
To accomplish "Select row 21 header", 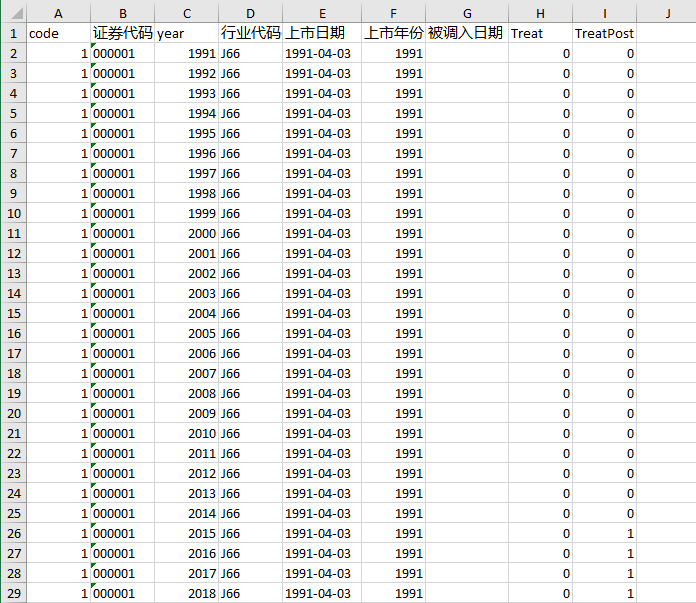I will 13,433.
